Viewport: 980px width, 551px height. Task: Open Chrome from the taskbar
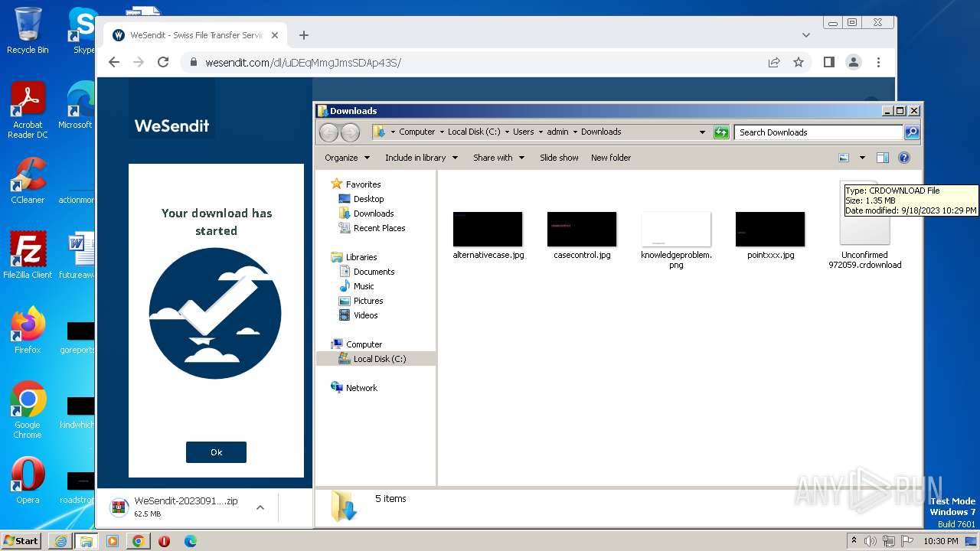click(138, 541)
